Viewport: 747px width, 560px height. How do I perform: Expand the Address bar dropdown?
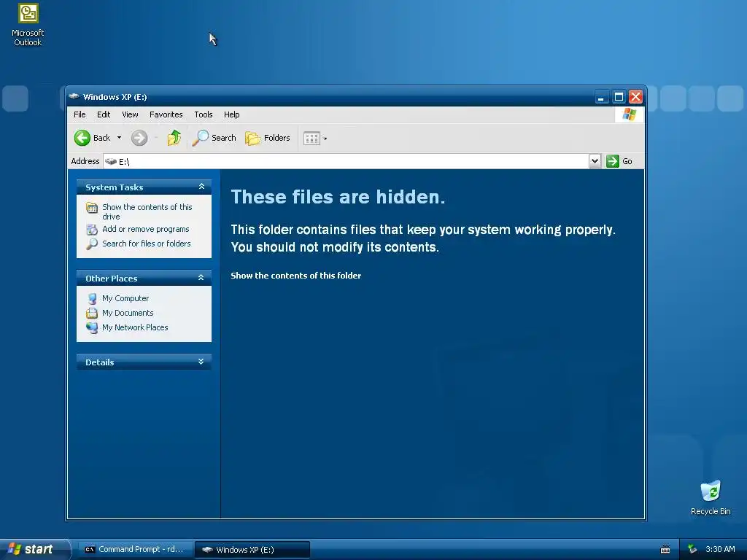point(595,161)
